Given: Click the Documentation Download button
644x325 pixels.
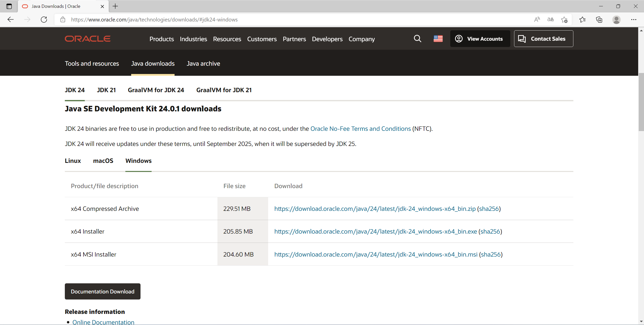Looking at the screenshot, I should [103, 291].
